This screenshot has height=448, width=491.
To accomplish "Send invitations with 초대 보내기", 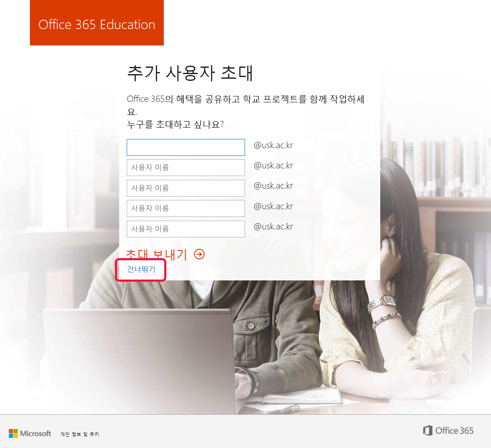I will tap(157, 254).
